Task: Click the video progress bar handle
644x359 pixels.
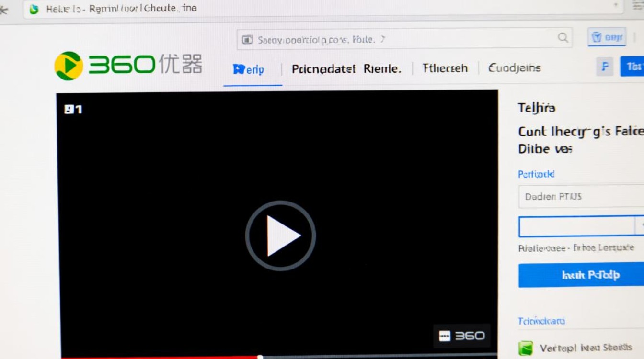Action: 260,357
